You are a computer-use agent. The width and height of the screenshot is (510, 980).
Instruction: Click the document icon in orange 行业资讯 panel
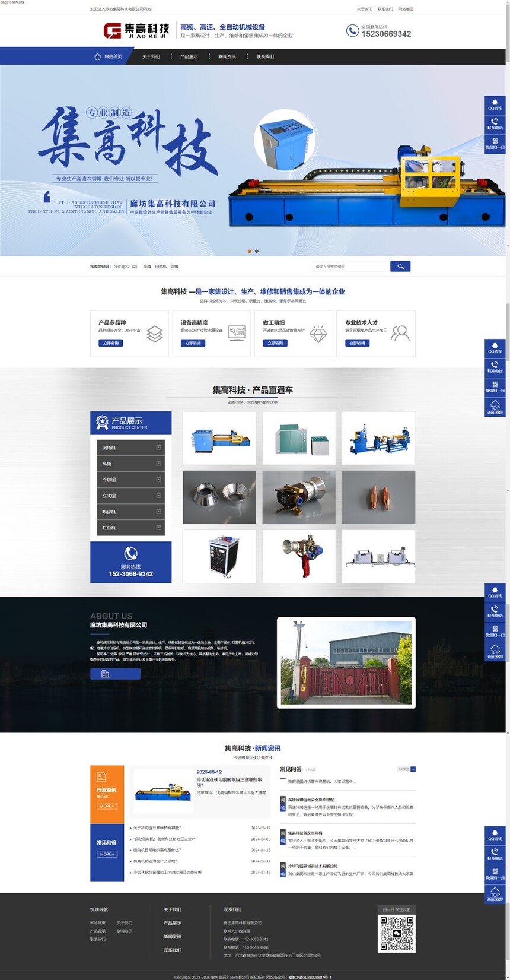(101, 776)
